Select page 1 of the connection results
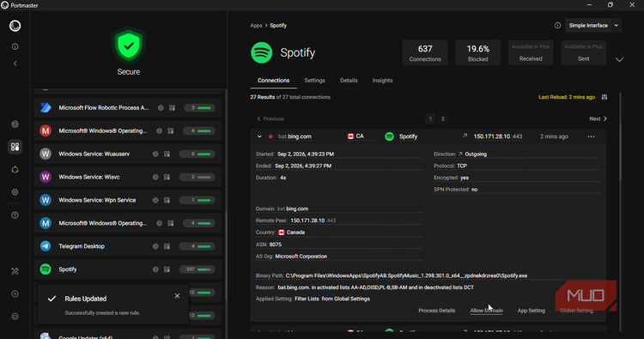This screenshot has height=339, width=644. click(x=430, y=118)
